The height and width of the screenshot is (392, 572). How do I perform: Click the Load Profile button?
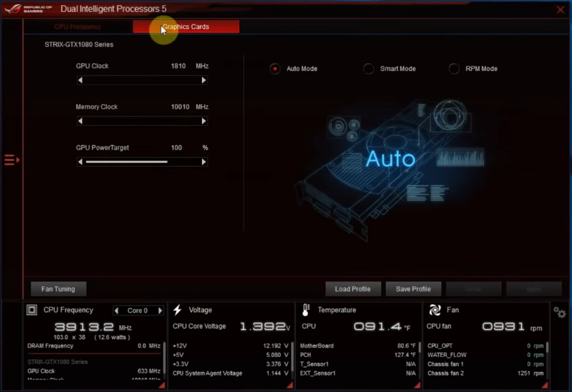(353, 289)
